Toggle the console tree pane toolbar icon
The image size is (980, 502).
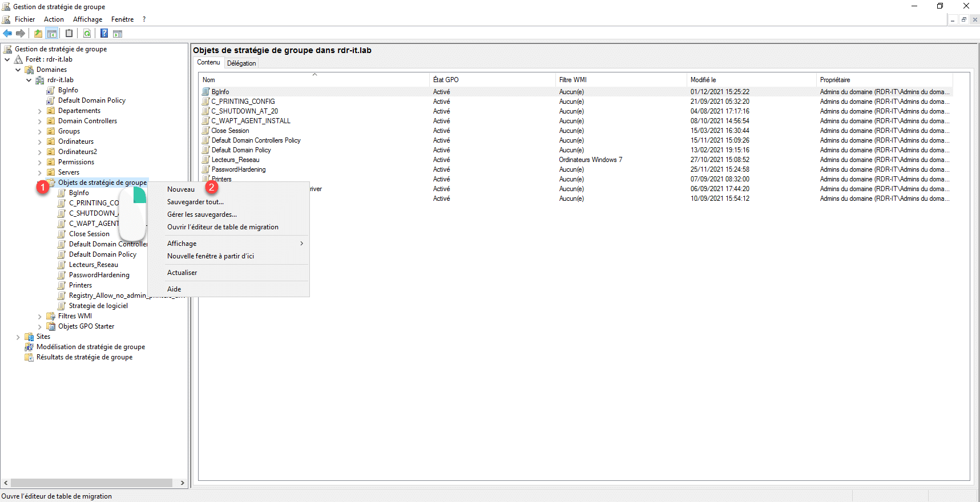coord(52,34)
